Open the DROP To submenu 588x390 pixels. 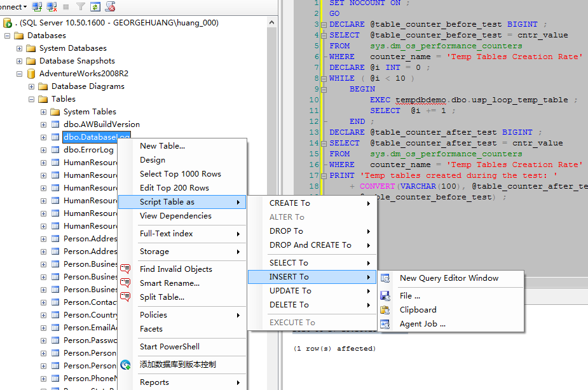coord(312,231)
